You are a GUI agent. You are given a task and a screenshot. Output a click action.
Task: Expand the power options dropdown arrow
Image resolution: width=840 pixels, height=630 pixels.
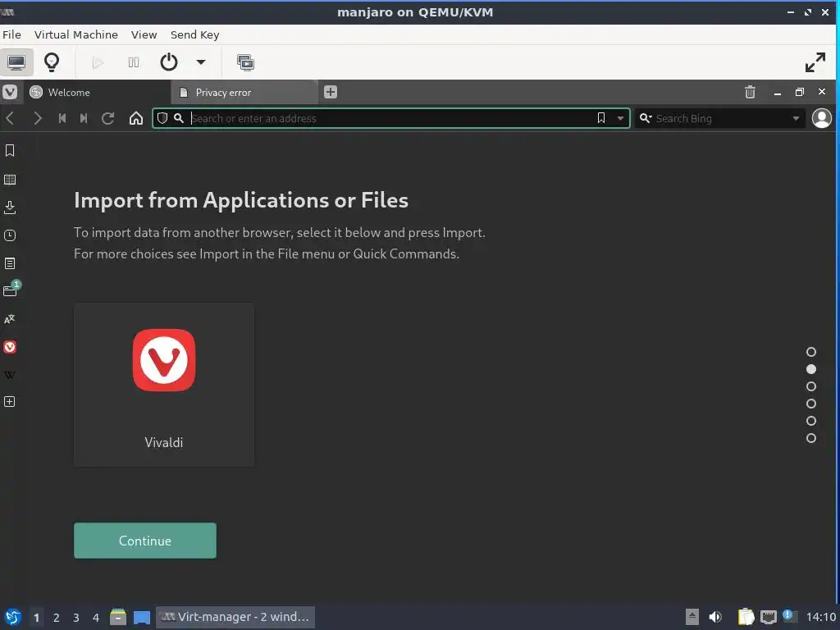[201, 62]
